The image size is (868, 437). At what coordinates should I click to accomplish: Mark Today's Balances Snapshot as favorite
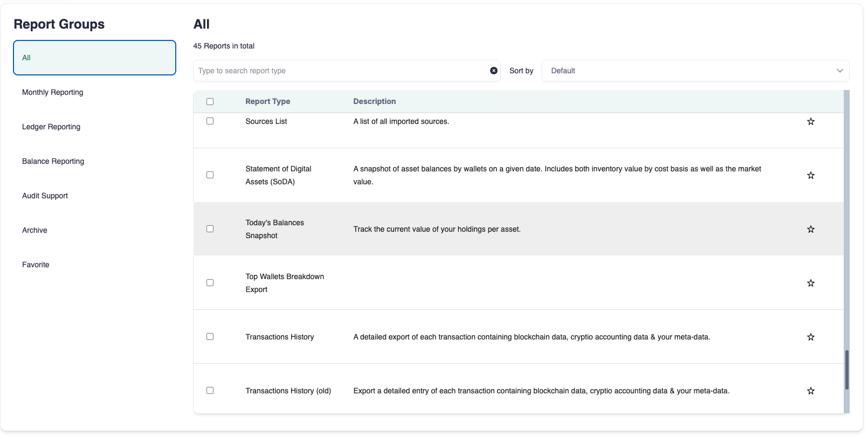click(810, 230)
